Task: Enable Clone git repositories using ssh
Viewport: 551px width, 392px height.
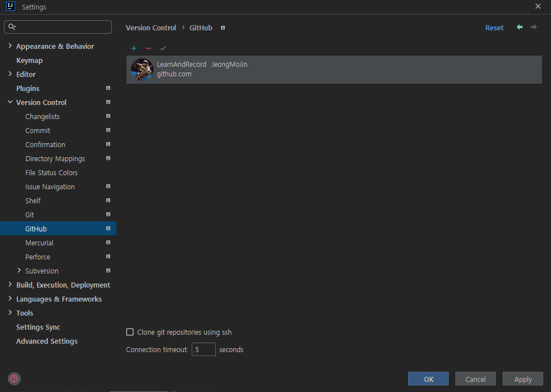Action: coord(130,332)
